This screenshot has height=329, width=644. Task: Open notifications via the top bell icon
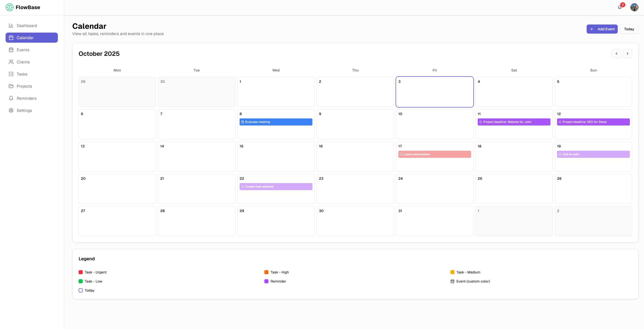[619, 7]
